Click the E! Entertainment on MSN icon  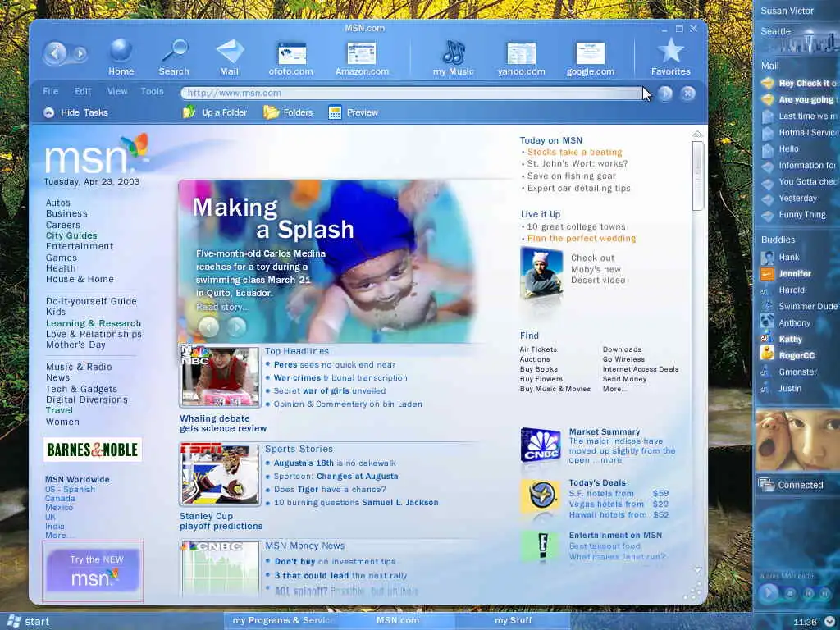coord(541,546)
